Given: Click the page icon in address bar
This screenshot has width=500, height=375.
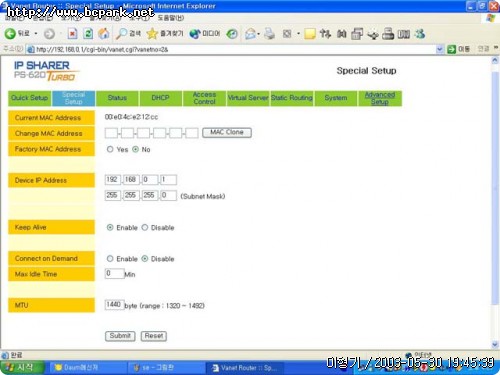Looking at the screenshot, I should pyautogui.click(x=31, y=49).
